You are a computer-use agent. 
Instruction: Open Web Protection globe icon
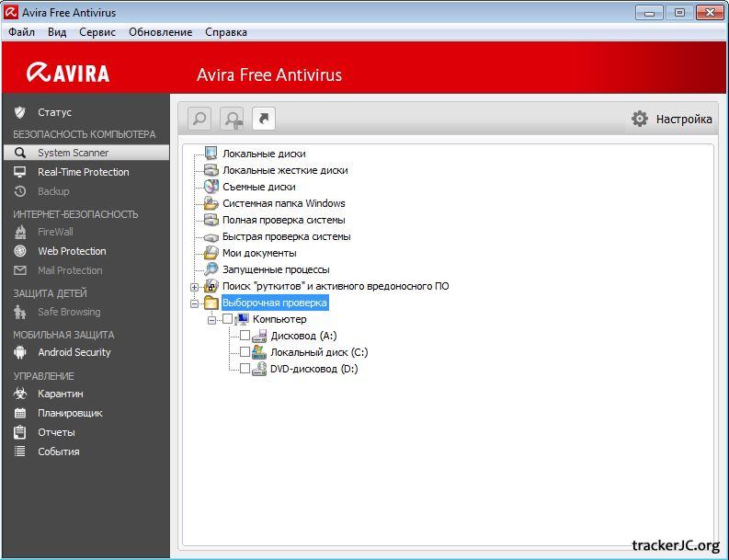20,251
